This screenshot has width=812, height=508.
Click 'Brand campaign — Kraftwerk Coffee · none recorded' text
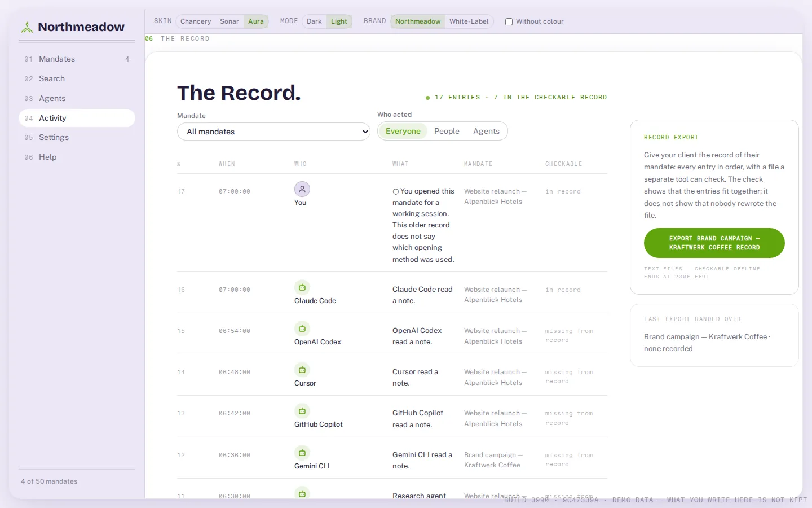coord(707,343)
